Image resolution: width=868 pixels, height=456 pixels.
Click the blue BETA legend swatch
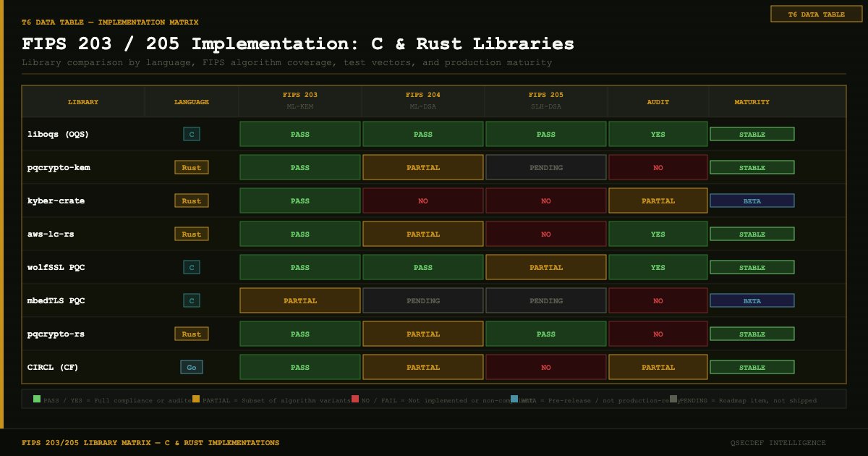coord(514,399)
